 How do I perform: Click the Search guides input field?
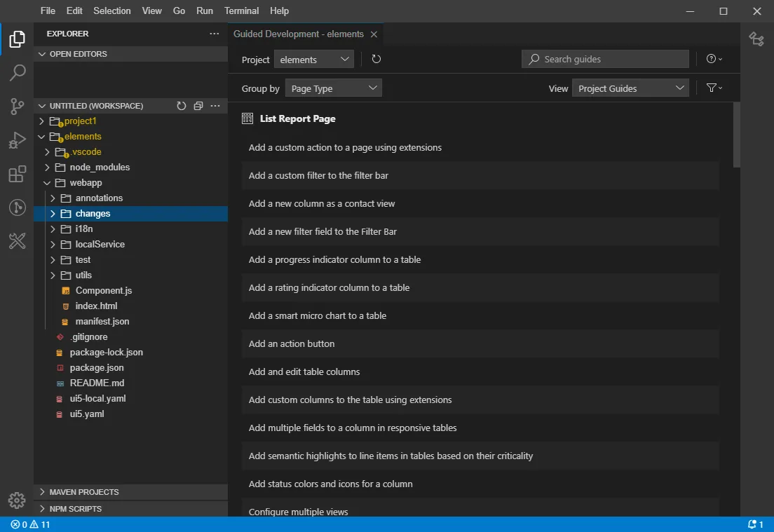(x=610, y=60)
